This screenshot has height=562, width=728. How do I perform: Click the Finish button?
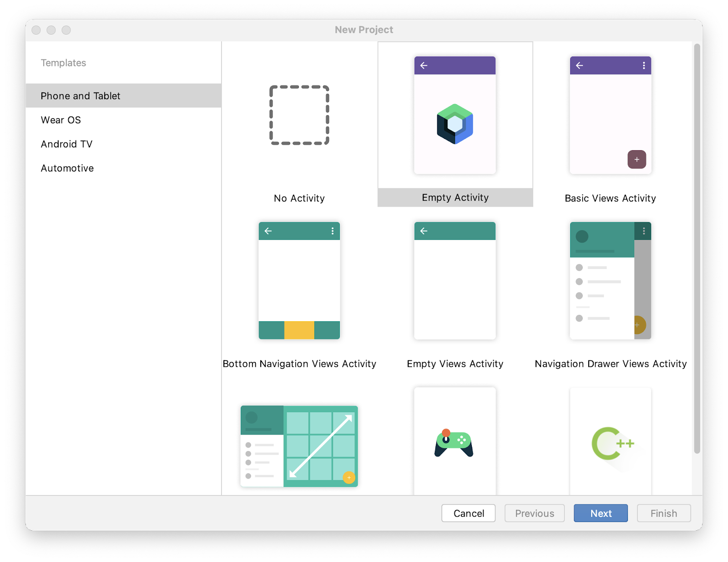(x=664, y=513)
